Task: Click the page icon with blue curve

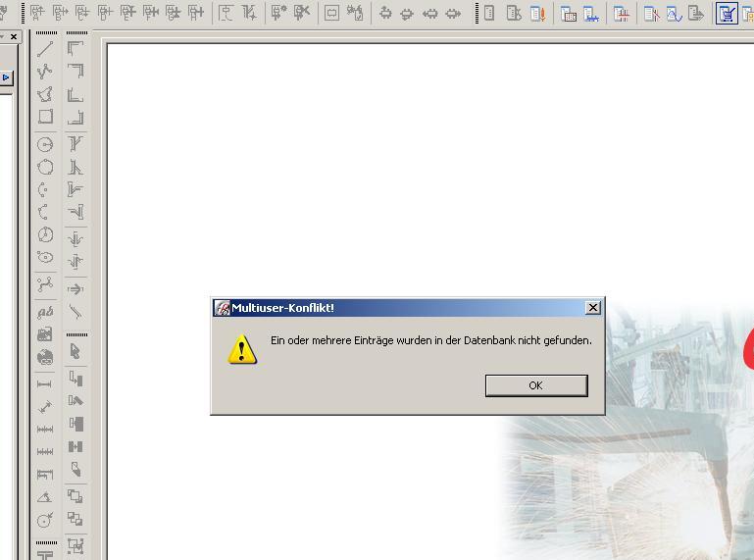Action: (x=674, y=14)
